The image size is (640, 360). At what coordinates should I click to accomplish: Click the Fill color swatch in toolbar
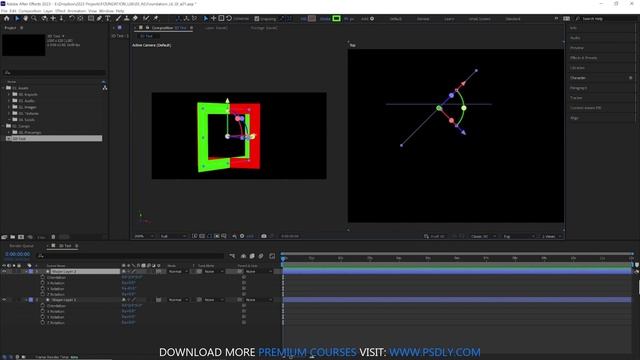tap(312, 18)
